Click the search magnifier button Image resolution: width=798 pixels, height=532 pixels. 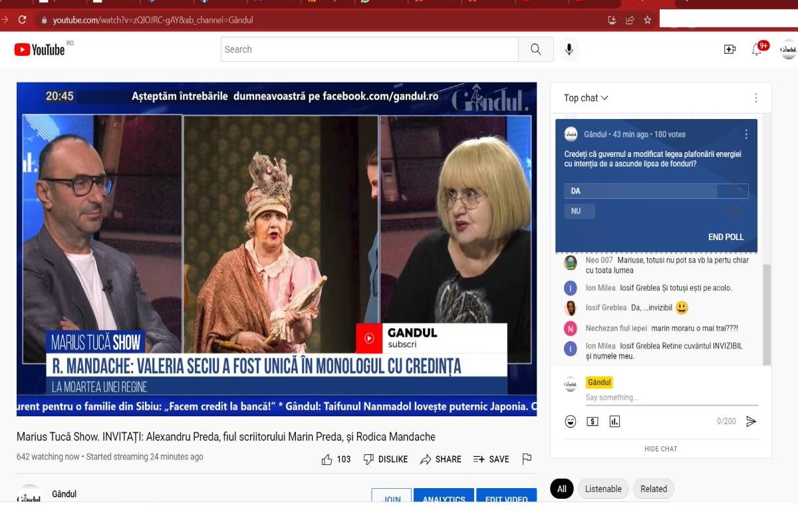pyautogui.click(x=536, y=49)
